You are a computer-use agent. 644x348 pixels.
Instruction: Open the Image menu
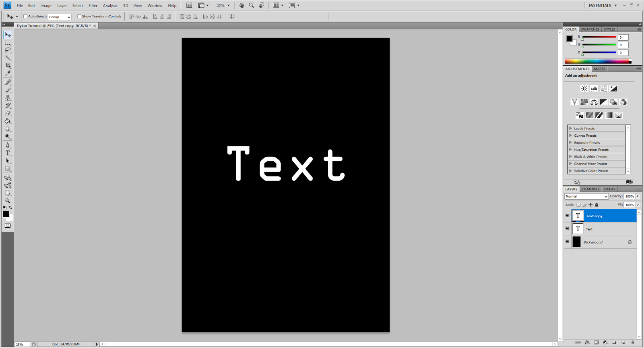[x=46, y=6]
